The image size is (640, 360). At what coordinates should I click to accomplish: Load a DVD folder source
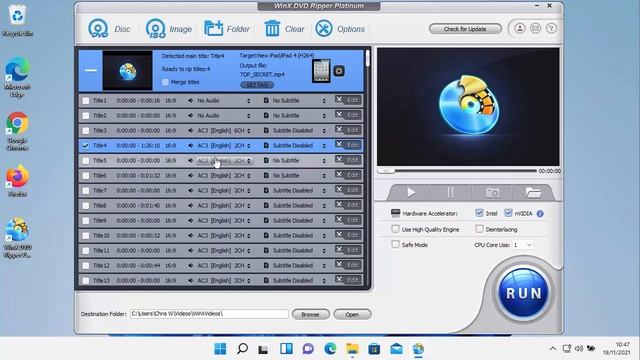(227, 29)
